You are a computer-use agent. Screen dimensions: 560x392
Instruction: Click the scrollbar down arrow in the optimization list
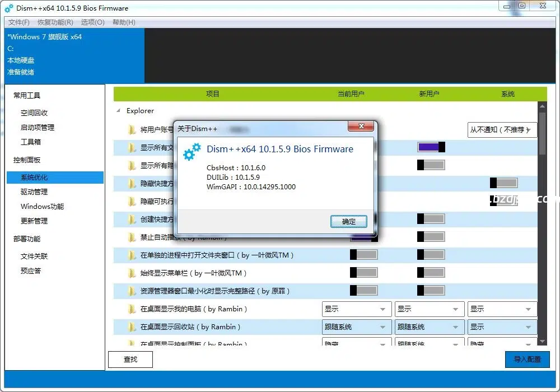[542, 342]
